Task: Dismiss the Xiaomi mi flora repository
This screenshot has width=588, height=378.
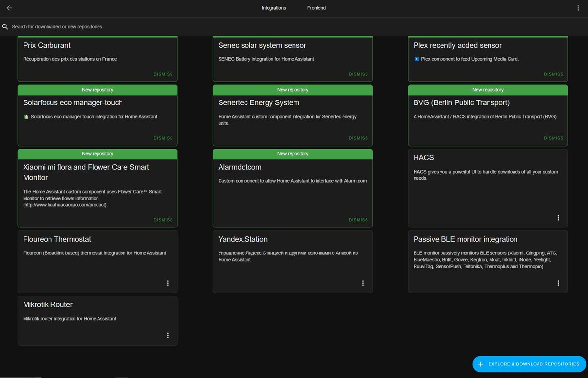Action: point(163,220)
